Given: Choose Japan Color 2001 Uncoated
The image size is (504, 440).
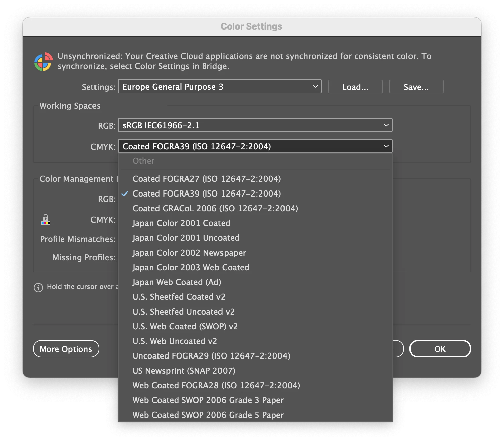Looking at the screenshot, I should pyautogui.click(x=255, y=238).
